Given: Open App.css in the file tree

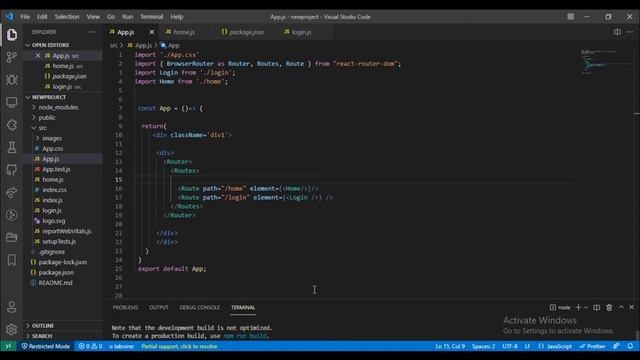Looking at the screenshot, I should tap(52, 149).
